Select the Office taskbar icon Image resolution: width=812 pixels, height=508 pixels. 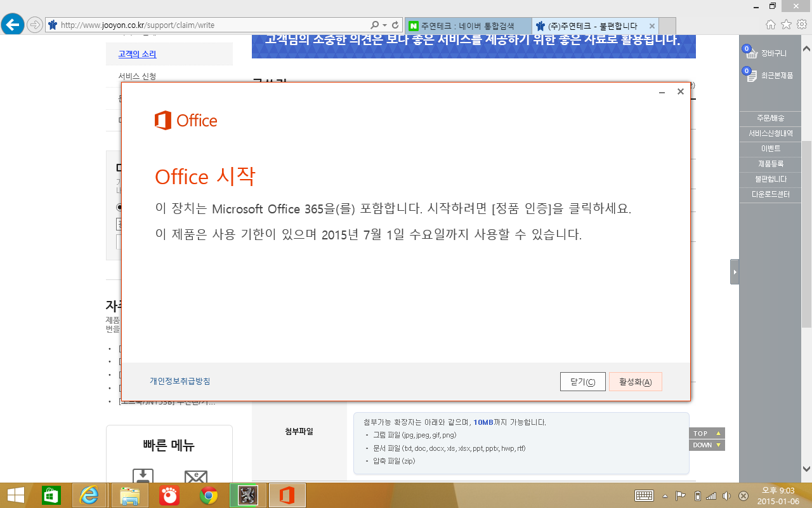click(287, 495)
